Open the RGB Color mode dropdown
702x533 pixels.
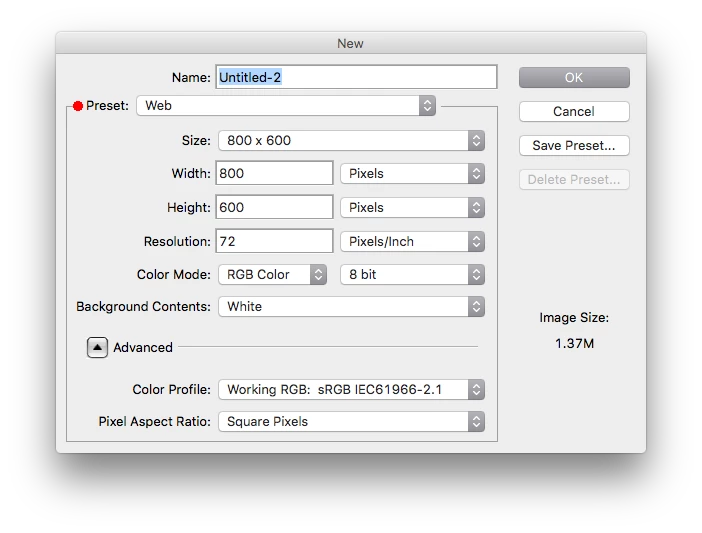tap(273, 275)
